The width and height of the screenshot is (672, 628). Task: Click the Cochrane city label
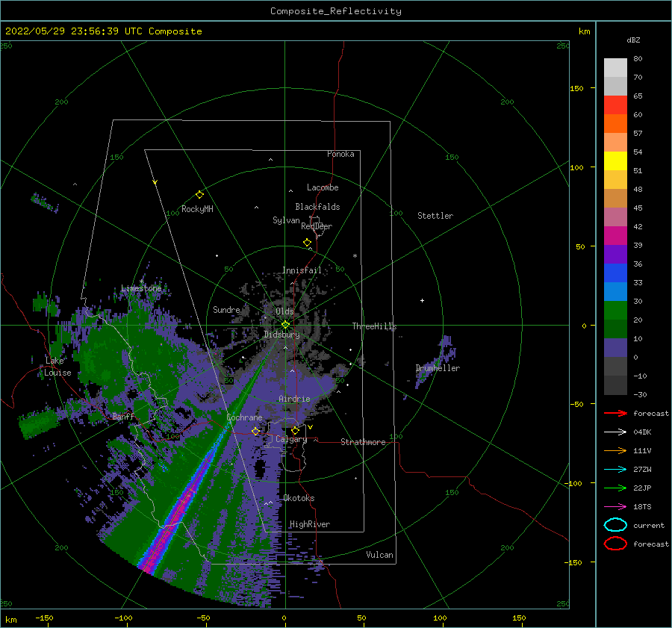pyautogui.click(x=244, y=417)
